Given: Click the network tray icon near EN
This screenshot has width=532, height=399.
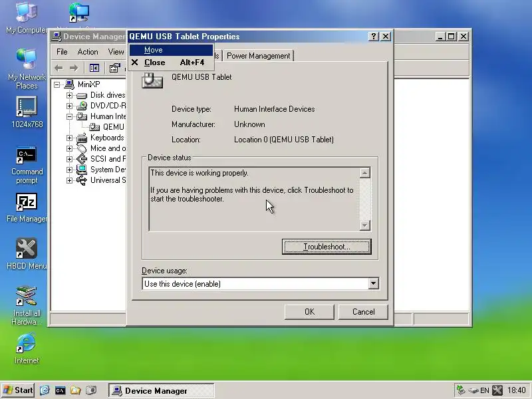Looking at the screenshot, I should (473, 390).
